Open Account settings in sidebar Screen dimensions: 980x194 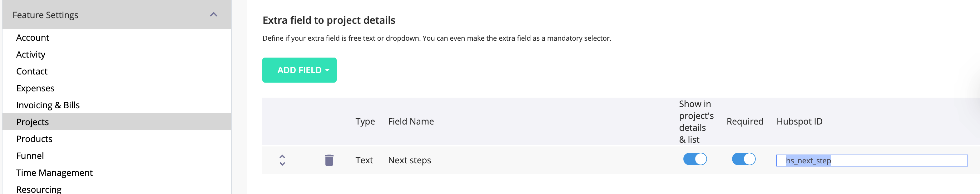[x=33, y=38]
